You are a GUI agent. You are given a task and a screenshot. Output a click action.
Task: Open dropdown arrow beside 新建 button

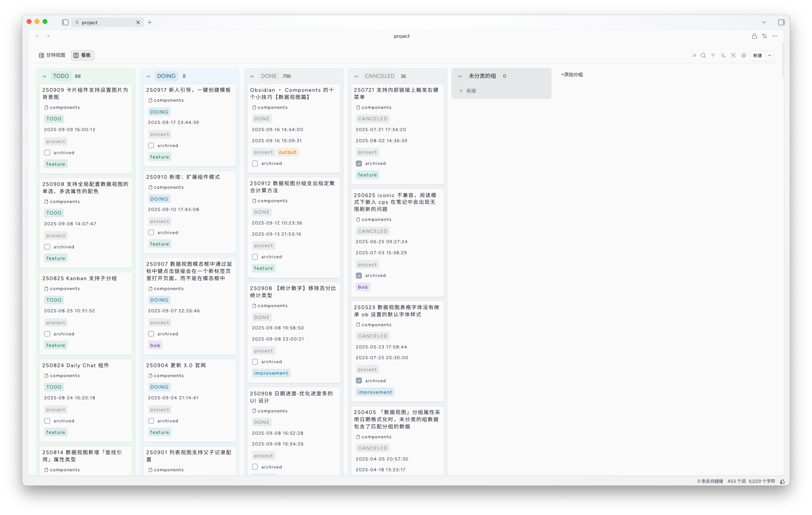(770, 56)
